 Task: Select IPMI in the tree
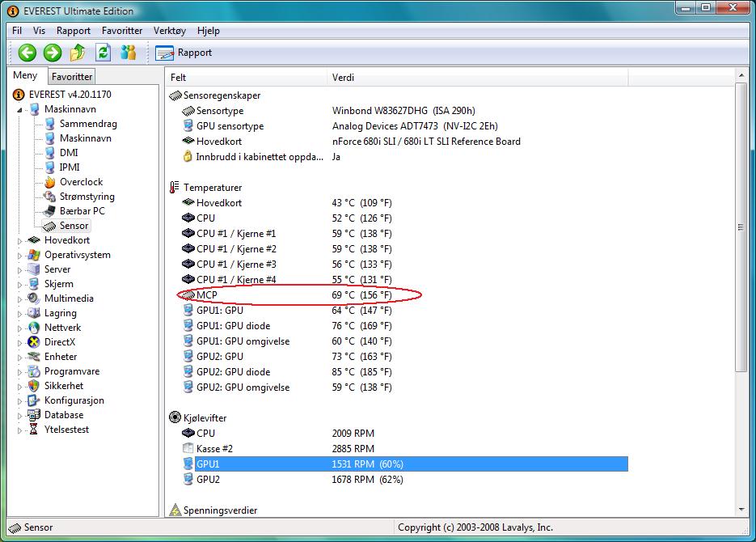pos(70,167)
